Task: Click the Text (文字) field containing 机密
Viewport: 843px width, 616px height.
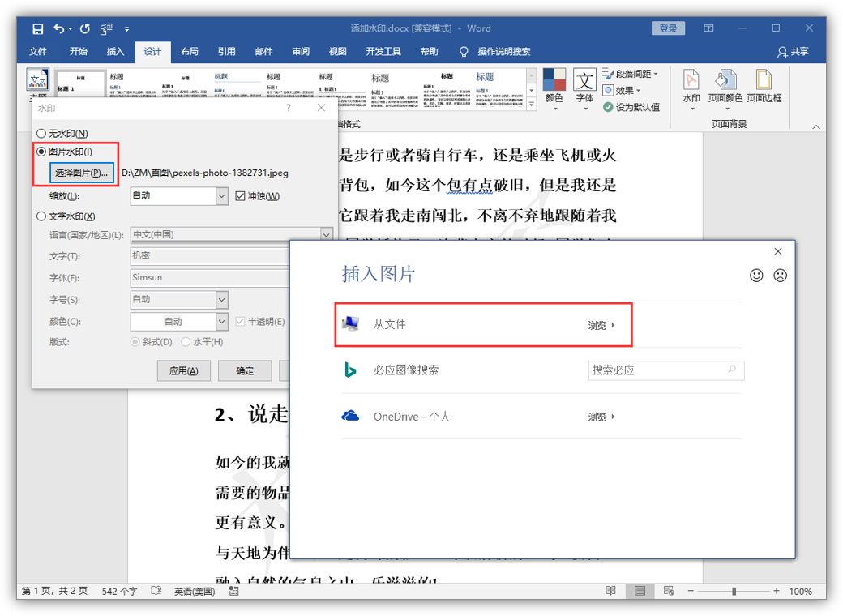Action: (210, 256)
